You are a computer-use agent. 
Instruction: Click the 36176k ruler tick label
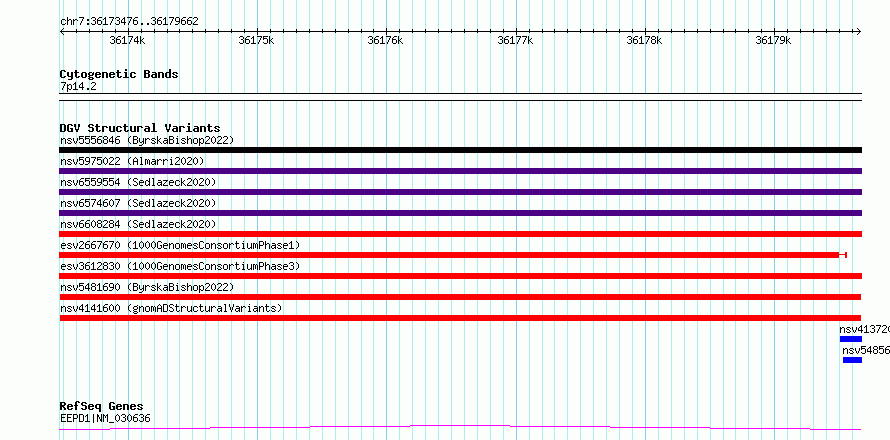point(385,40)
